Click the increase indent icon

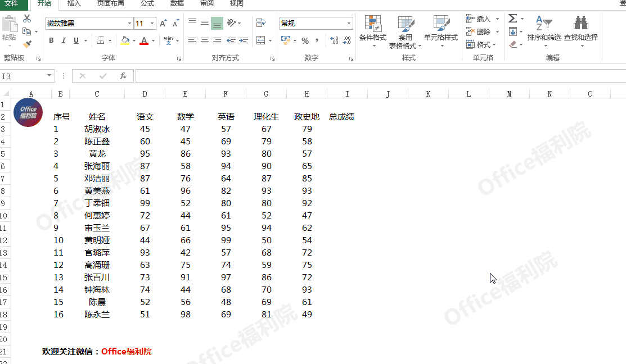pyautogui.click(x=244, y=40)
